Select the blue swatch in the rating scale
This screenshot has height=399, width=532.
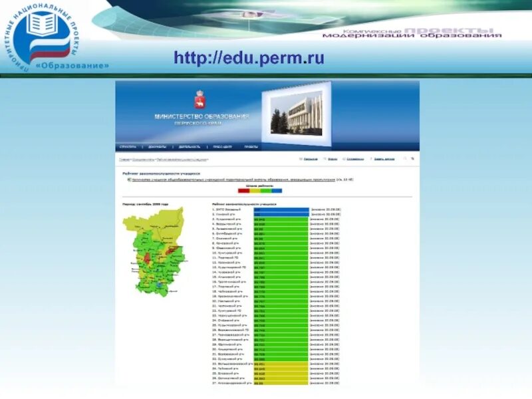[277, 191]
